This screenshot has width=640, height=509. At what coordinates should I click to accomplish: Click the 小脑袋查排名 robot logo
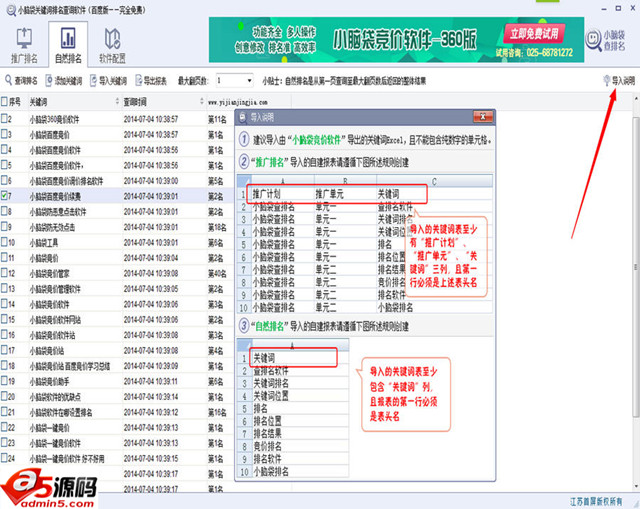(605, 40)
